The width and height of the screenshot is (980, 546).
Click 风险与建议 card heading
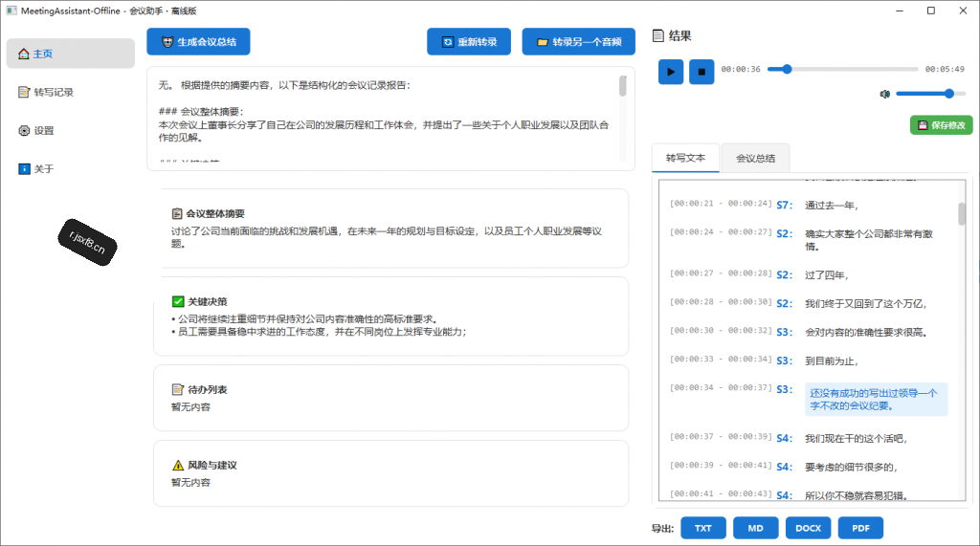click(x=212, y=466)
